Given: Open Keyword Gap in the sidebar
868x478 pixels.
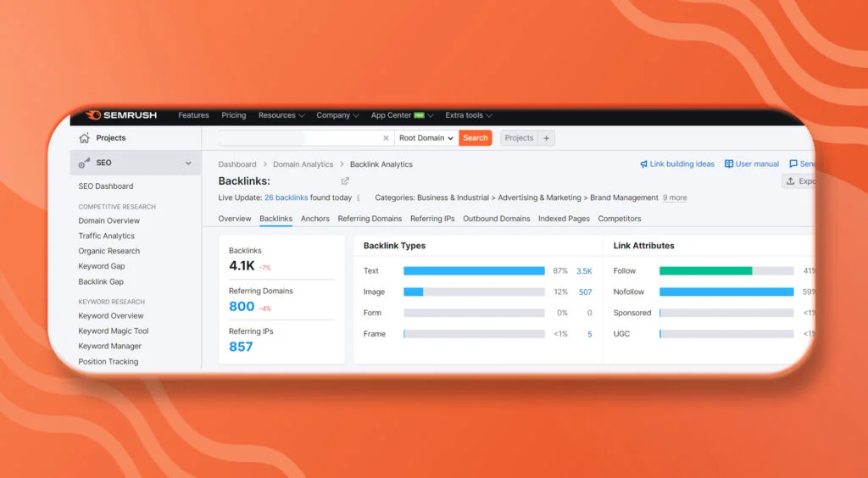Looking at the screenshot, I should (102, 266).
